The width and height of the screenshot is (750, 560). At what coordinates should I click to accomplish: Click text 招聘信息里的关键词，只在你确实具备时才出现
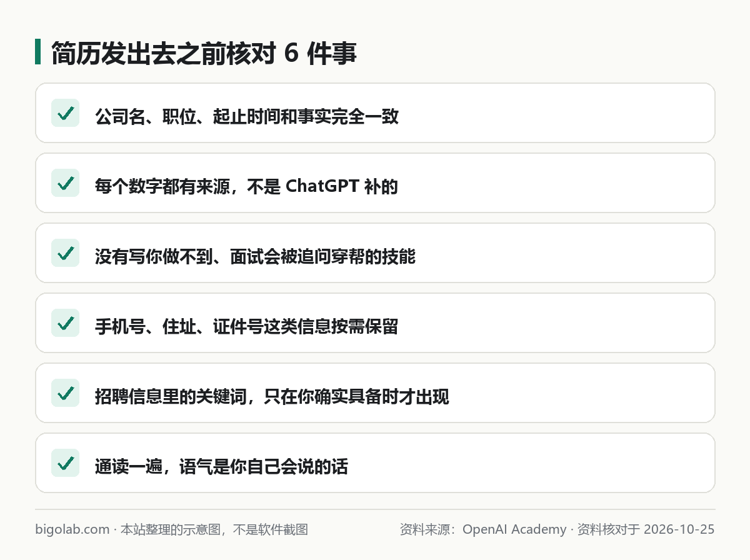click(x=272, y=396)
